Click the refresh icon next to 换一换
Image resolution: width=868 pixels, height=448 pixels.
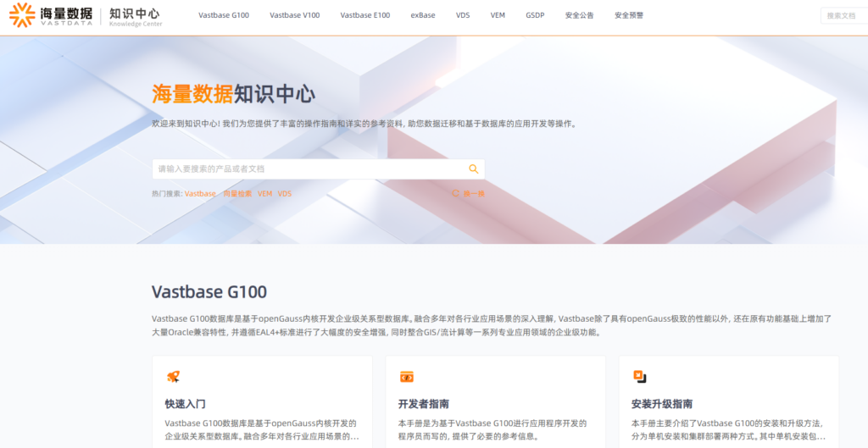tap(455, 194)
